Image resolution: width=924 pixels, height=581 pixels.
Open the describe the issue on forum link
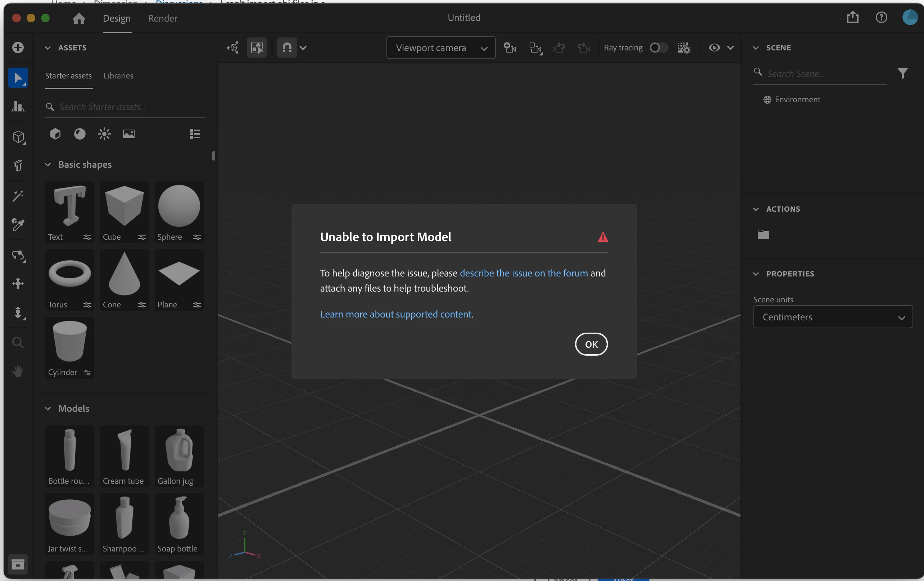pyautogui.click(x=524, y=273)
